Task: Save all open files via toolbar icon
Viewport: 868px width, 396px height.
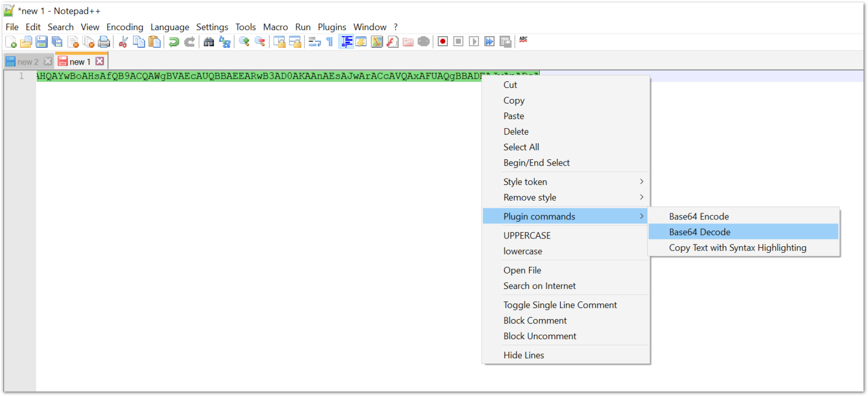Action: 57,41
